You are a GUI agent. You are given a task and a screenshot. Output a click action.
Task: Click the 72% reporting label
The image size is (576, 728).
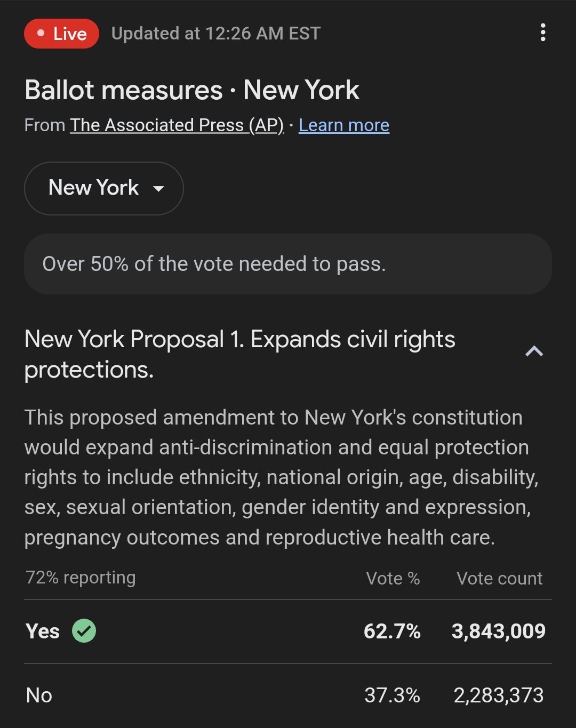81,578
